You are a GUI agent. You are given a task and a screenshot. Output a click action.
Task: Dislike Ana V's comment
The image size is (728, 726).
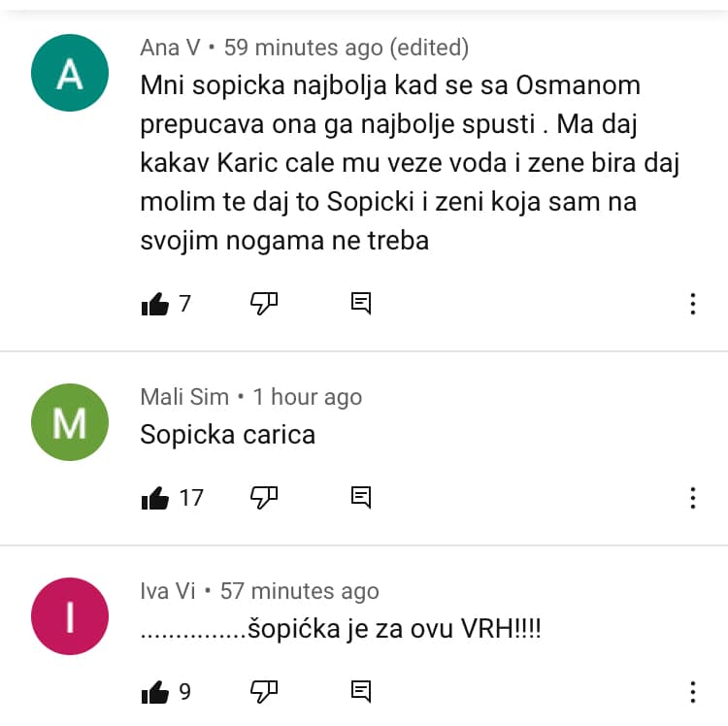tap(264, 304)
